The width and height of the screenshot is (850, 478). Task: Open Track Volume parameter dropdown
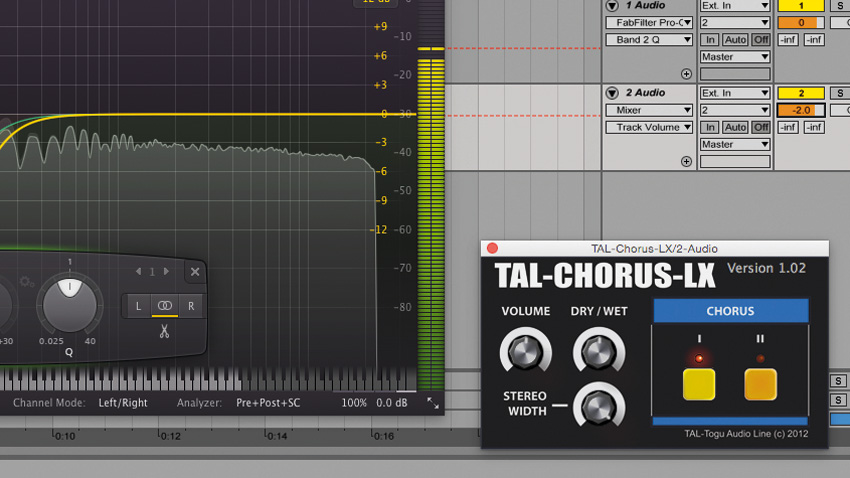(649, 127)
